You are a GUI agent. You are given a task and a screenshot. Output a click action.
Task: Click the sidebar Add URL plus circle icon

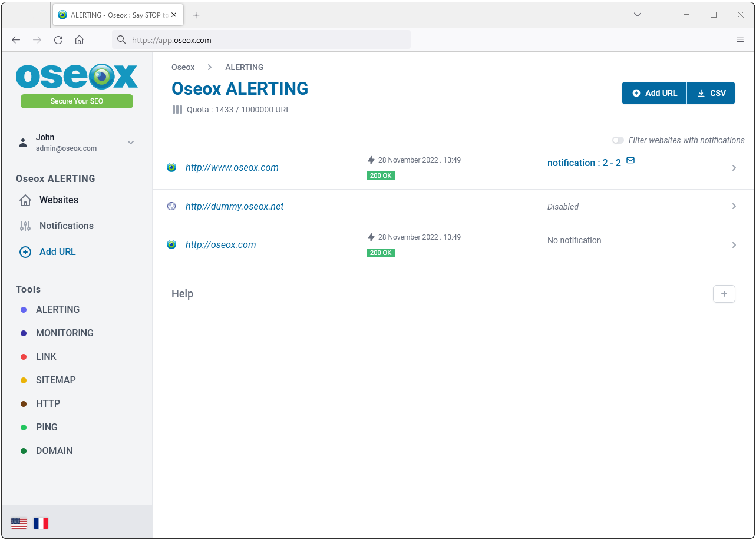pos(25,252)
